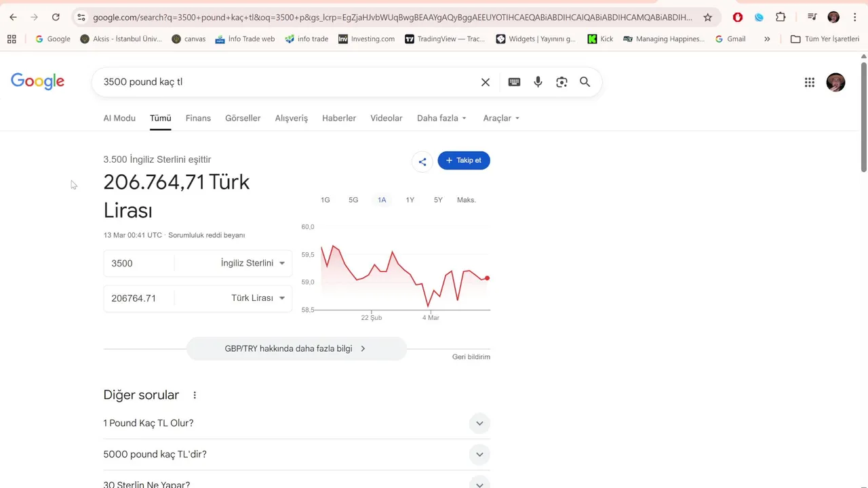Viewport: 868px width, 488px height.
Task: Open GBP/TRY hakkında daha fazla bilgi
Action: [x=296, y=348]
